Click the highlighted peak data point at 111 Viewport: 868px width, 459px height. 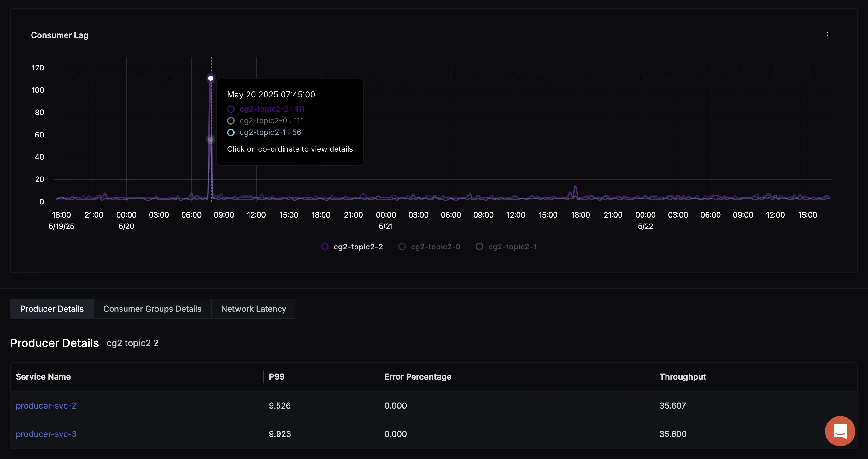[x=211, y=78]
